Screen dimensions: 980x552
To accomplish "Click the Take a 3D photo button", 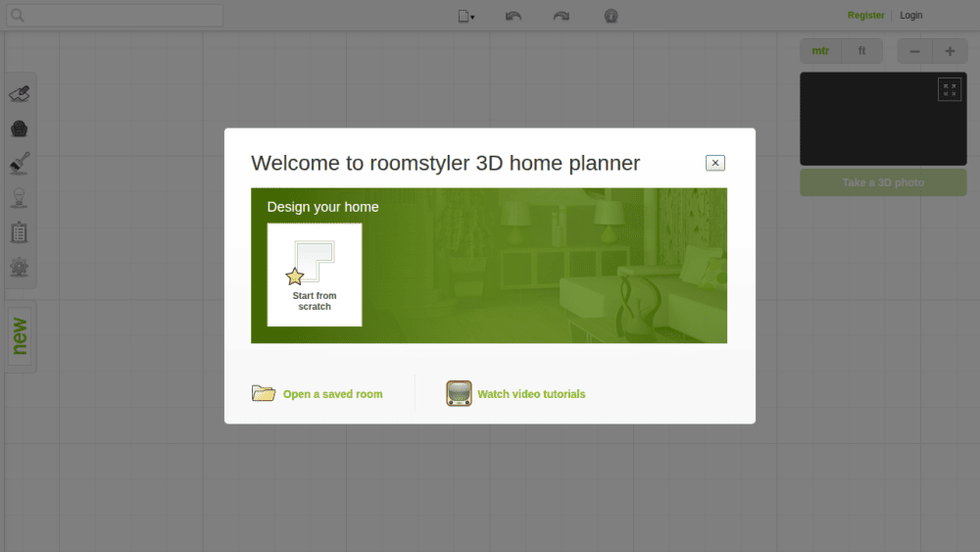I will click(x=883, y=182).
